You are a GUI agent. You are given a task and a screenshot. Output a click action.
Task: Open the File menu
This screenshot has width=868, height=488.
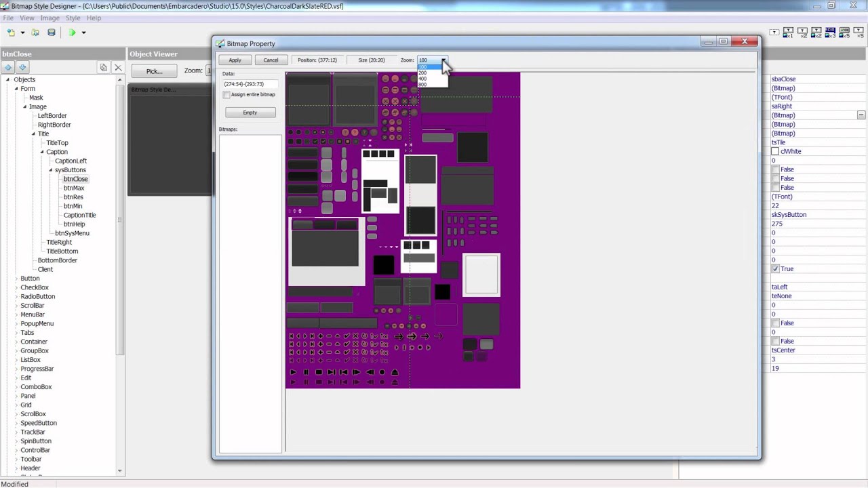click(x=8, y=18)
